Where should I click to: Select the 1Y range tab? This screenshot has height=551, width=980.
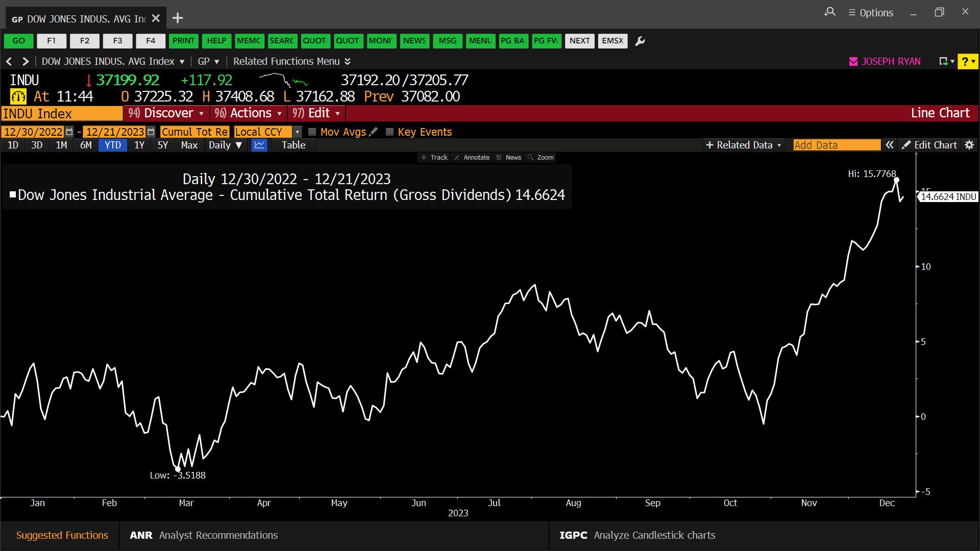[x=139, y=145]
